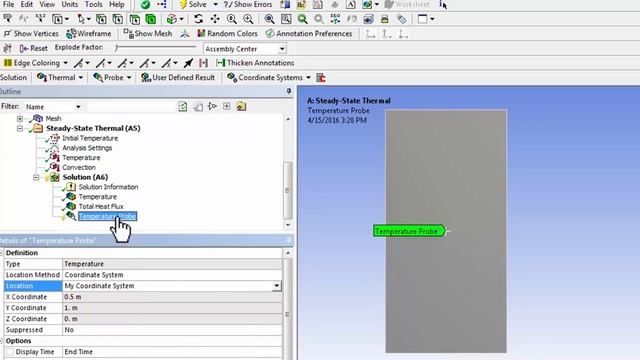Toggle Thicken Annotations
This screenshot has height=360, width=640.
[x=255, y=63]
